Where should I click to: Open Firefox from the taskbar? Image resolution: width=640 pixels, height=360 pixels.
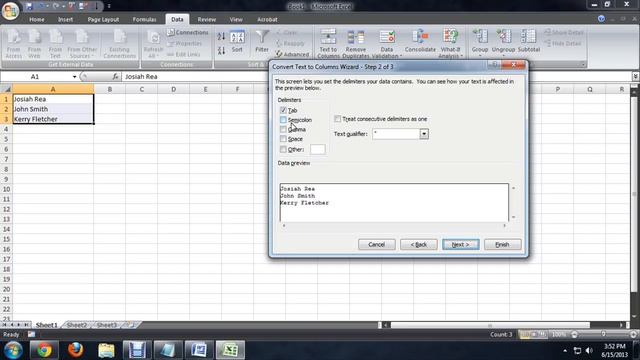(75, 350)
